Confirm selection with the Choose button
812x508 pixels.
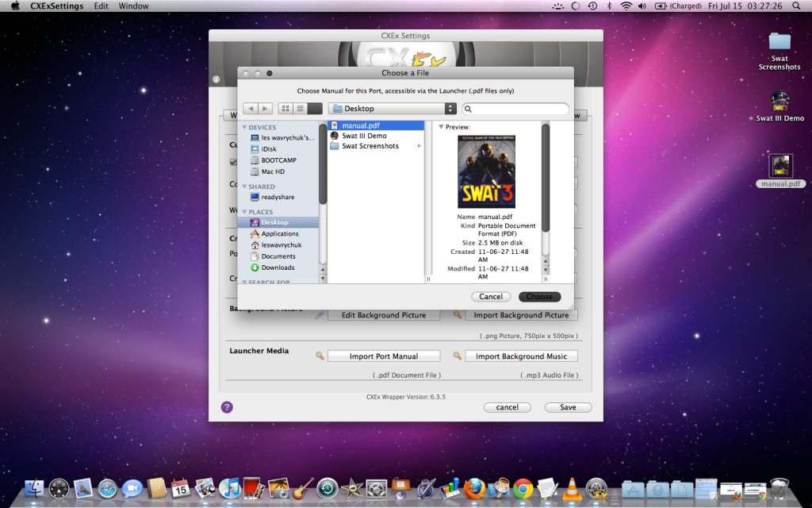tap(539, 297)
